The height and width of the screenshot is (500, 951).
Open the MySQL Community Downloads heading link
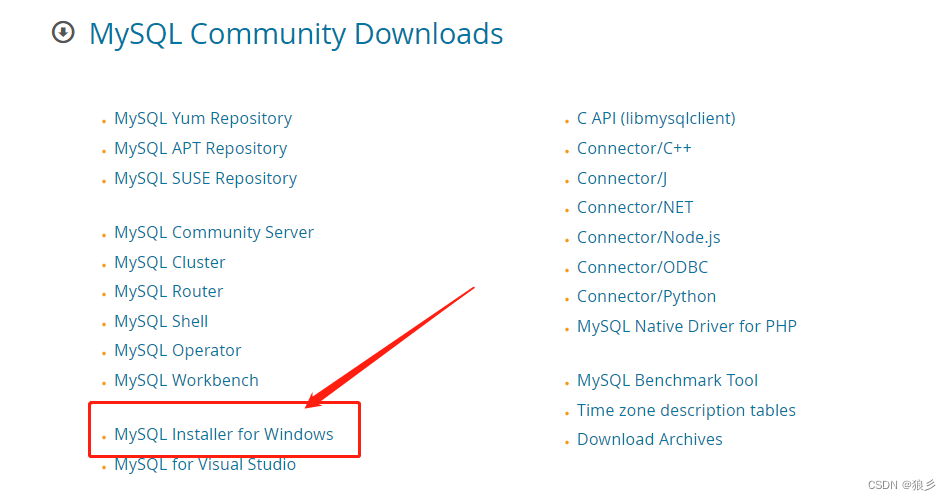pos(296,34)
